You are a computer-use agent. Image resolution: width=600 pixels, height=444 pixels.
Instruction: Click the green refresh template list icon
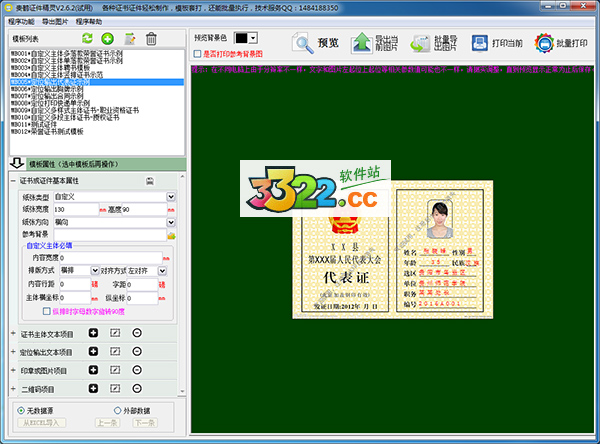tap(87, 39)
